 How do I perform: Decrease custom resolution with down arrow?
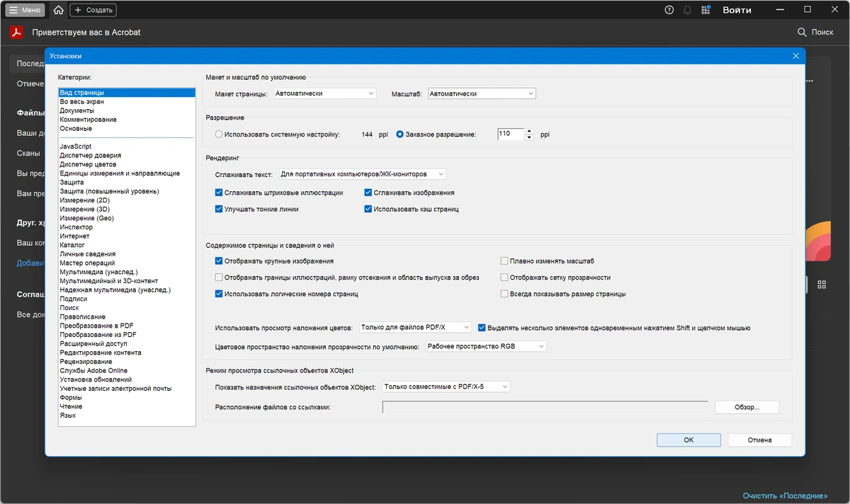(529, 137)
